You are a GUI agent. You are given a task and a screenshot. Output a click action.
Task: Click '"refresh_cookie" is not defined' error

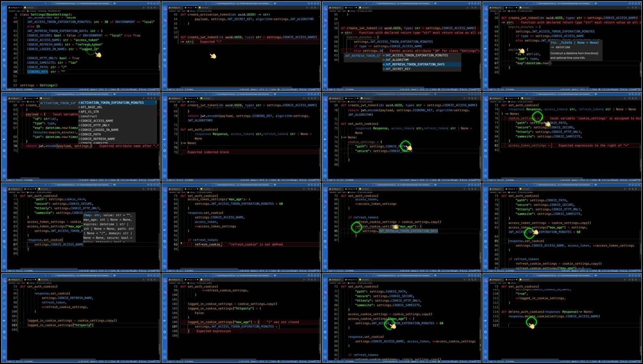coord(256,244)
